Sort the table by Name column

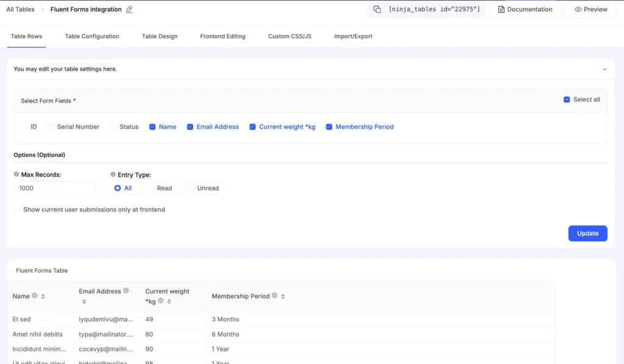point(43,296)
